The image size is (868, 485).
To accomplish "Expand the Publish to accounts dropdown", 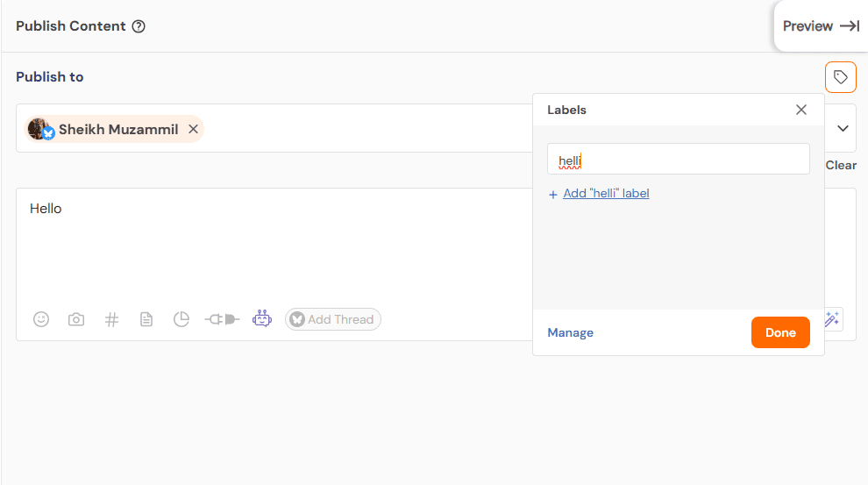I will coord(843,128).
